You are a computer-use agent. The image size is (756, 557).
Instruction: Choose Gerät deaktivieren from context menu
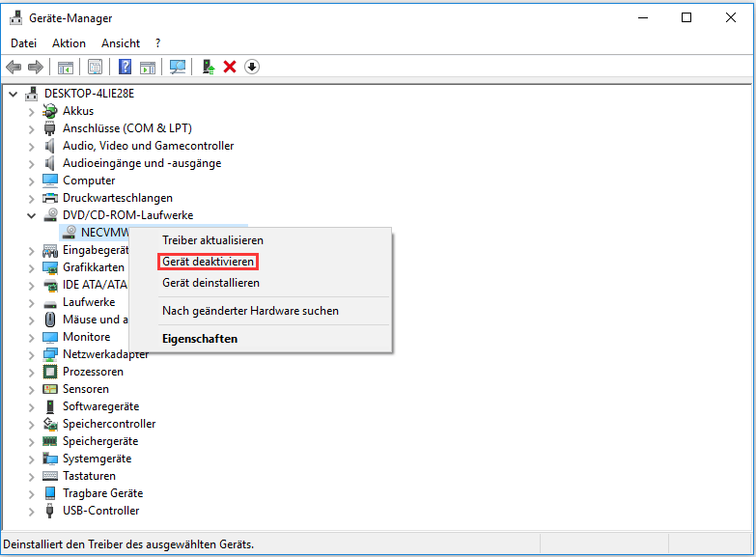click(x=208, y=262)
